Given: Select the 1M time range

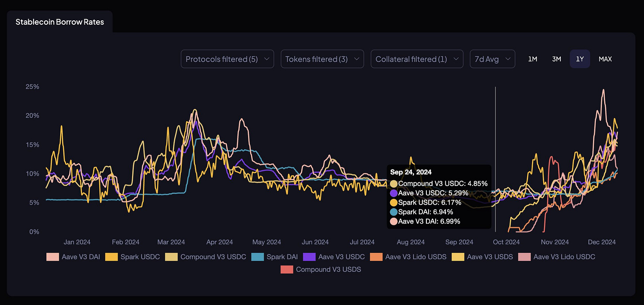Looking at the screenshot, I should [x=533, y=59].
